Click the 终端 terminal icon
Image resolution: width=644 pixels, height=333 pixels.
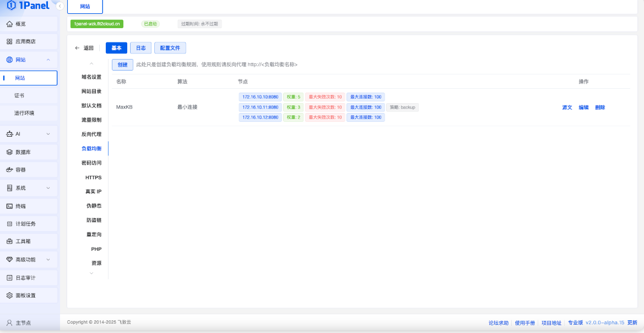coord(9,206)
